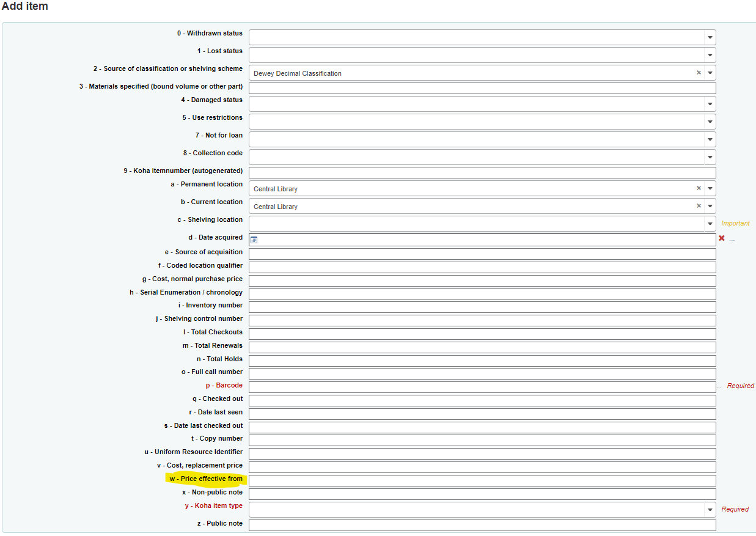Click ellipsis link next to Date acquired

[732, 239]
